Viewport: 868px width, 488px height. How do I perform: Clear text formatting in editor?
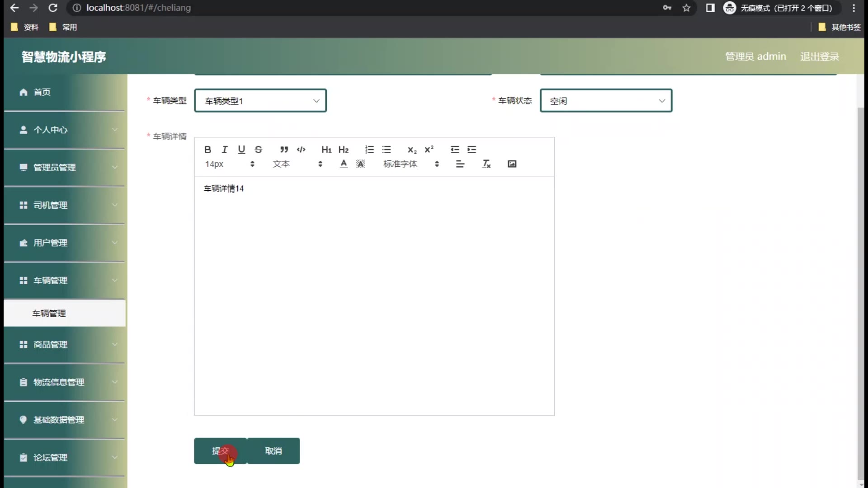pyautogui.click(x=486, y=164)
